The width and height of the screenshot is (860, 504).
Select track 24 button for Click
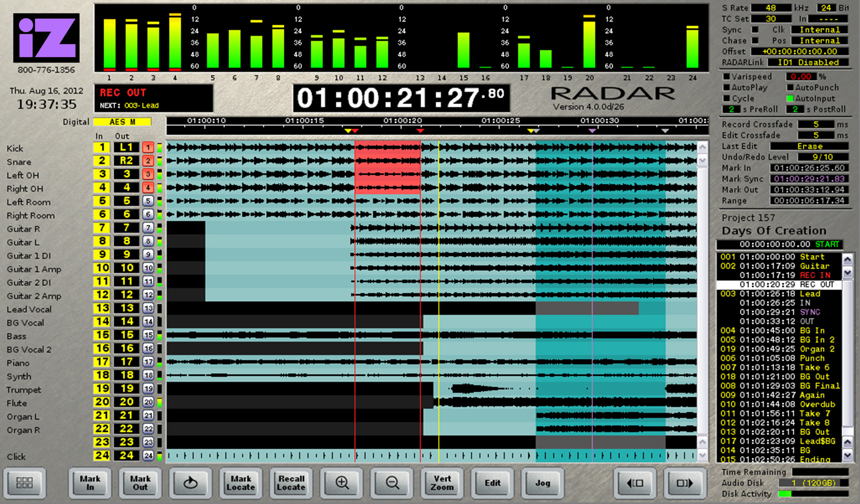[148, 456]
